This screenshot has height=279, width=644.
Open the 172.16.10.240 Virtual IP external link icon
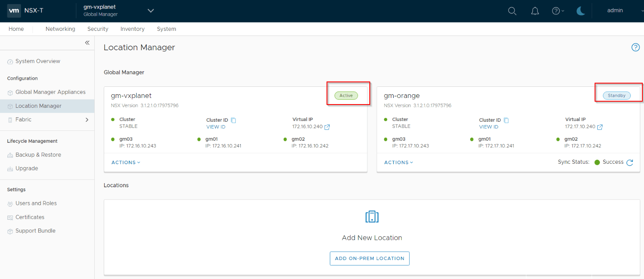[327, 127]
